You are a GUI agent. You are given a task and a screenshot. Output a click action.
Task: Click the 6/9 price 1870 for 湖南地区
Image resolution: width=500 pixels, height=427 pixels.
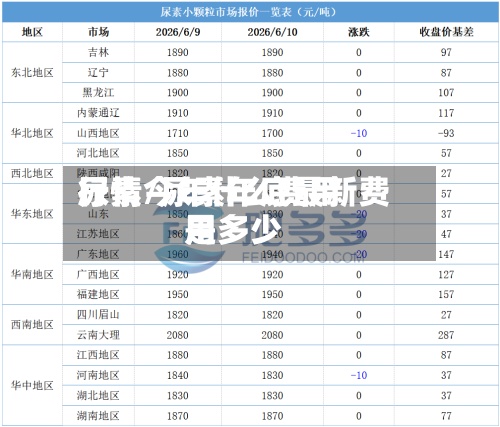(x=178, y=416)
